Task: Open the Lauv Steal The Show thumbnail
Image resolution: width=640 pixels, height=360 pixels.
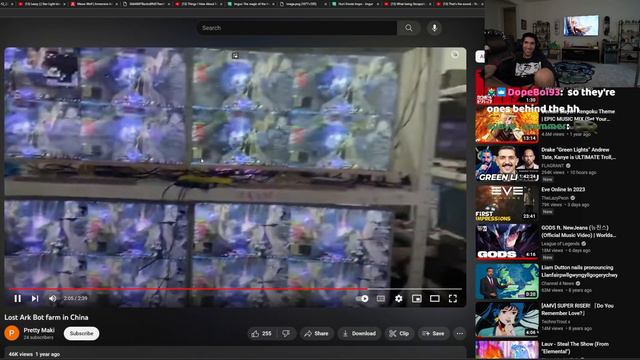Action: click(507, 350)
